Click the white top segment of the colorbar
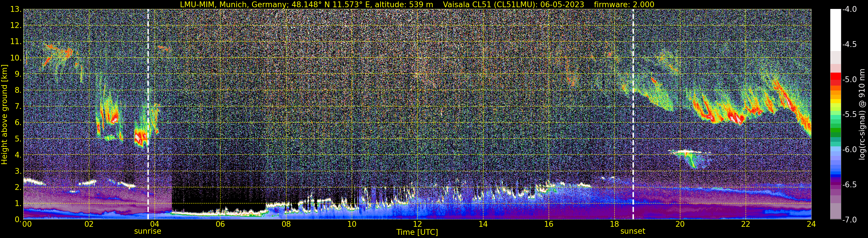 coord(835,30)
